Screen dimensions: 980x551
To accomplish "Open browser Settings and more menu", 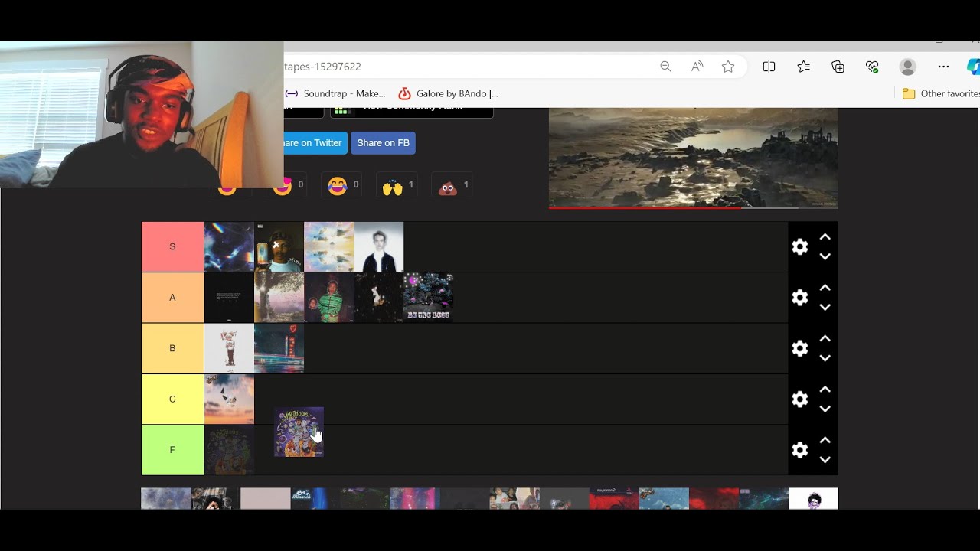I will (x=943, y=67).
